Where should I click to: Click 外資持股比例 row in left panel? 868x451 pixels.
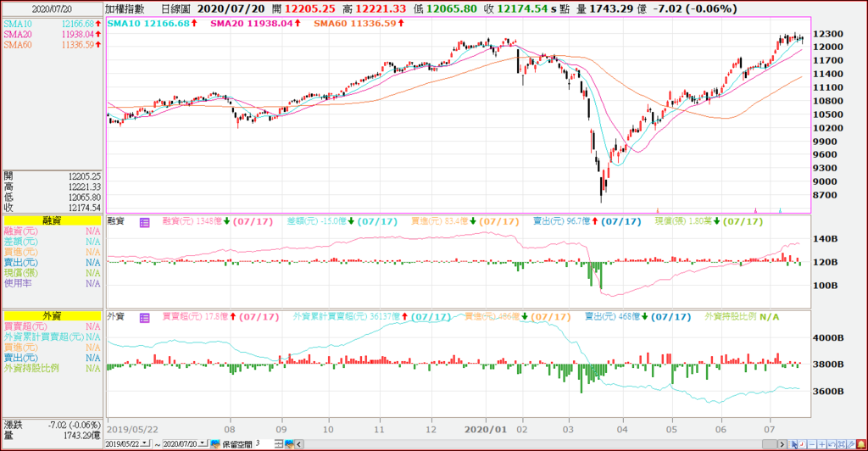point(53,368)
